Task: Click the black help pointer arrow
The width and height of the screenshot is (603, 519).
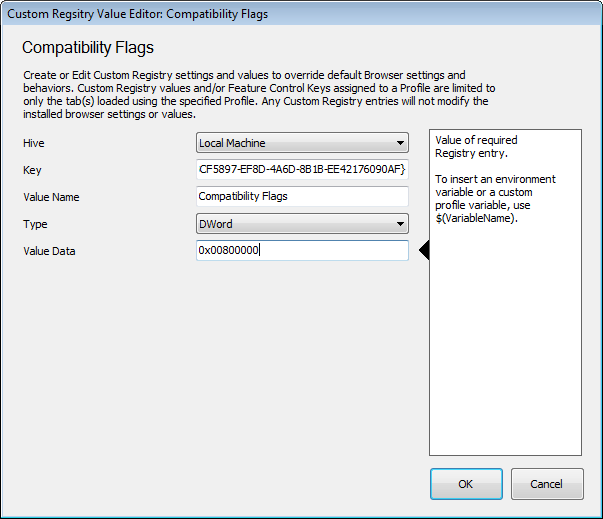Action: point(424,250)
